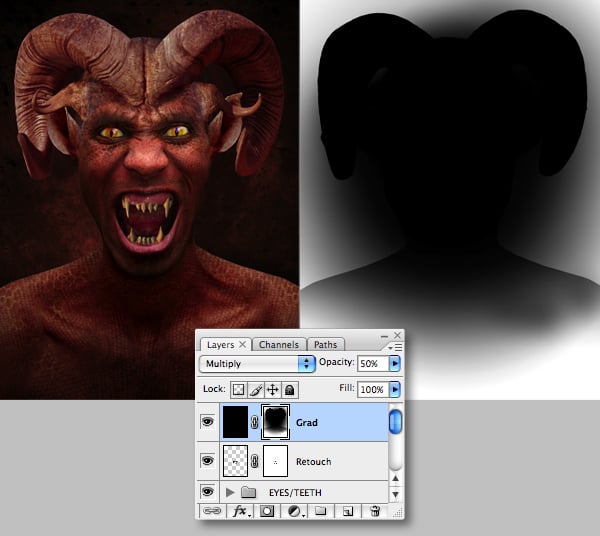Open the Fill slider arrow
The image size is (600, 536).
click(395, 389)
